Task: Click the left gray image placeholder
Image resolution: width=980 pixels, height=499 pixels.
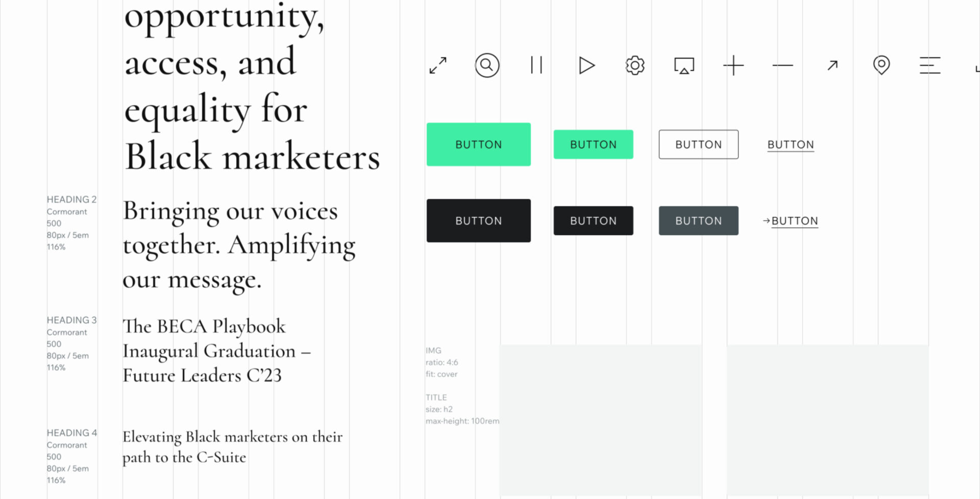Action: [x=601, y=421]
